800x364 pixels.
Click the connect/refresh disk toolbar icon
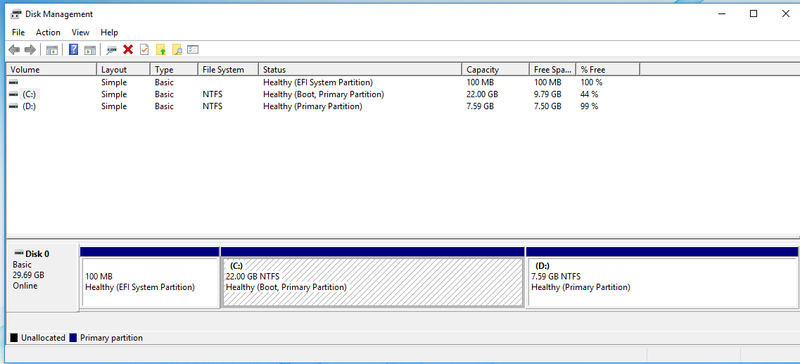tap(111, 50)
